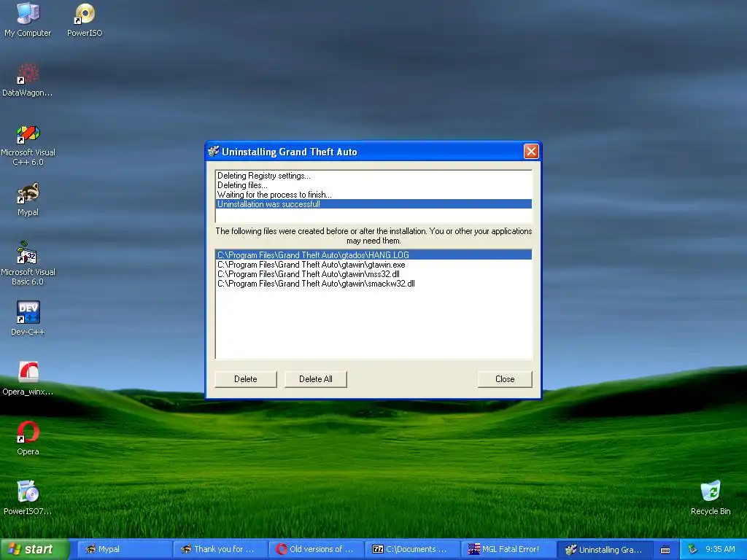The height and width of the screenshot is (560, 747).
Task: Open the Windows start menu
Action: pyautogui.click(x=34, y=549)
